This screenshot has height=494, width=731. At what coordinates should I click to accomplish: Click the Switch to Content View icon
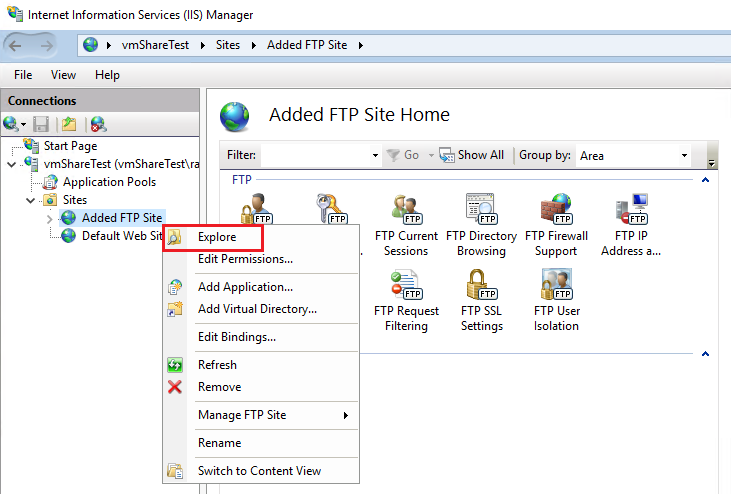[175, 471]
